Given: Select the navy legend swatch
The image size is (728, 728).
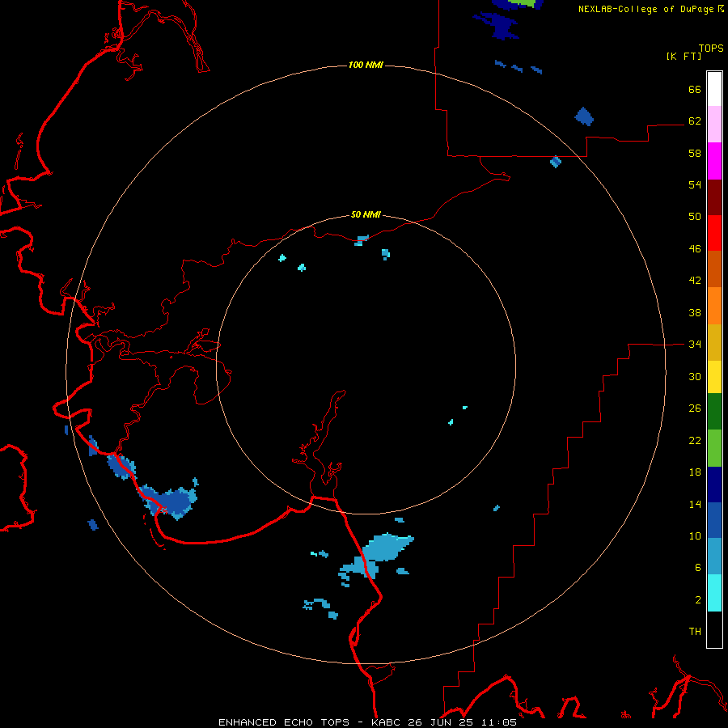Looking at the screenshot, I should tap(714, 485).
